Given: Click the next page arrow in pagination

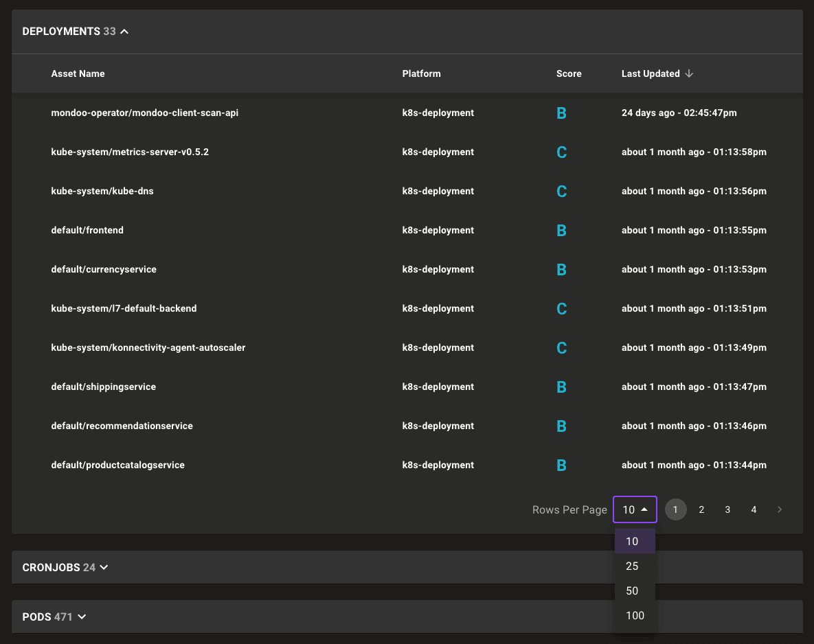Looking at the screenshot, I should (x=780, y=509).
